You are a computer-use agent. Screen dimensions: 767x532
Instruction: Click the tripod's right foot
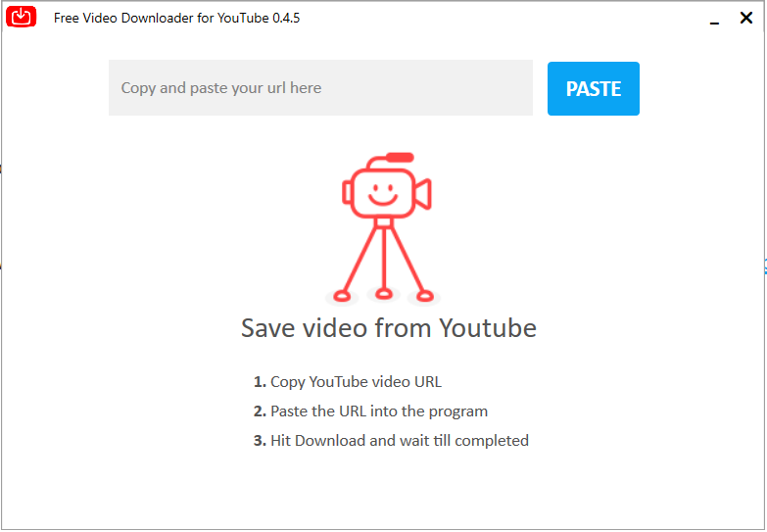(424, 294)
